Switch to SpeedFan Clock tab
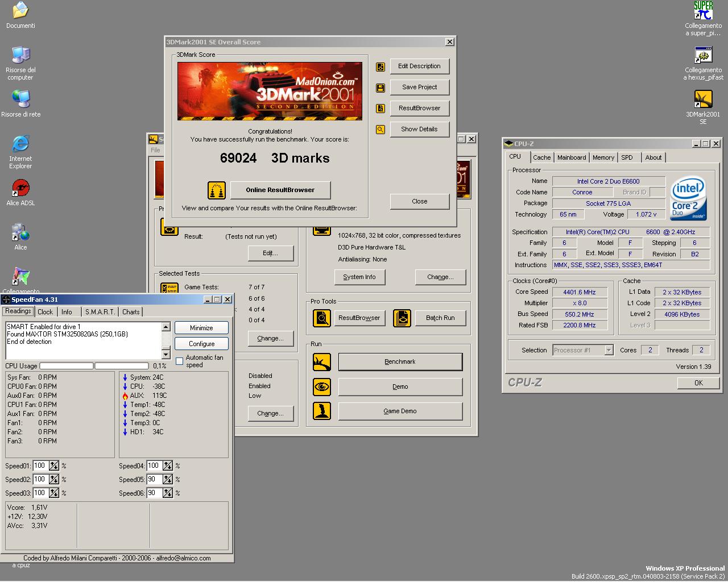Screen dimensions: 728x582 tap(45, 312)
